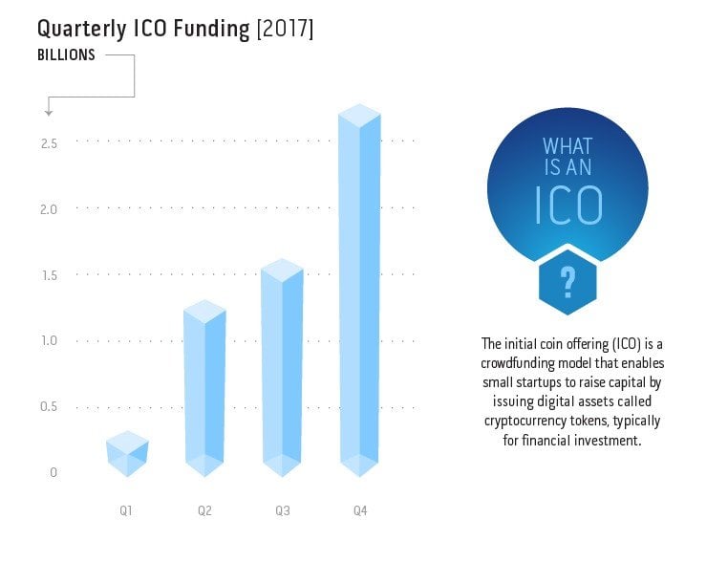The height and width of the screenshot is (563, 728).
Task: Click the downward arrow below BILLIONS
Action: [48, 111]
